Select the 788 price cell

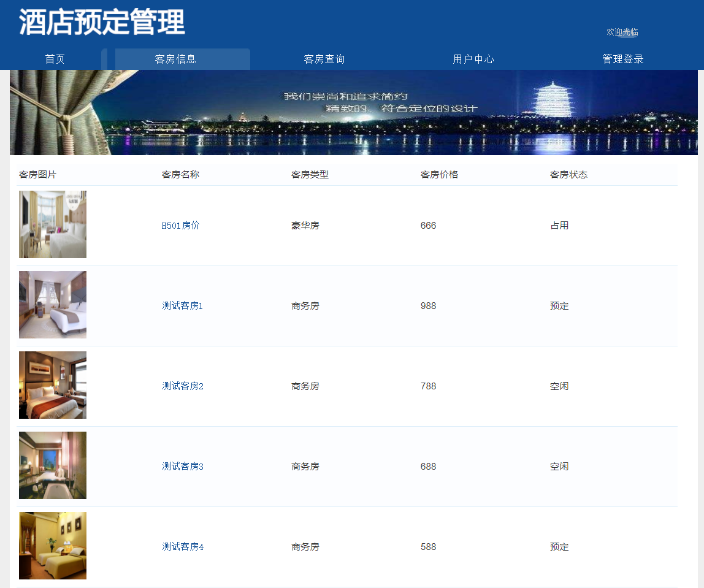pos(428,386)
